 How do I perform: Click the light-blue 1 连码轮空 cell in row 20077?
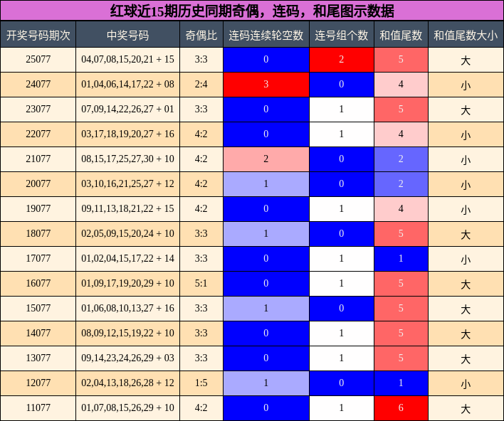click(x=266, y=184)
